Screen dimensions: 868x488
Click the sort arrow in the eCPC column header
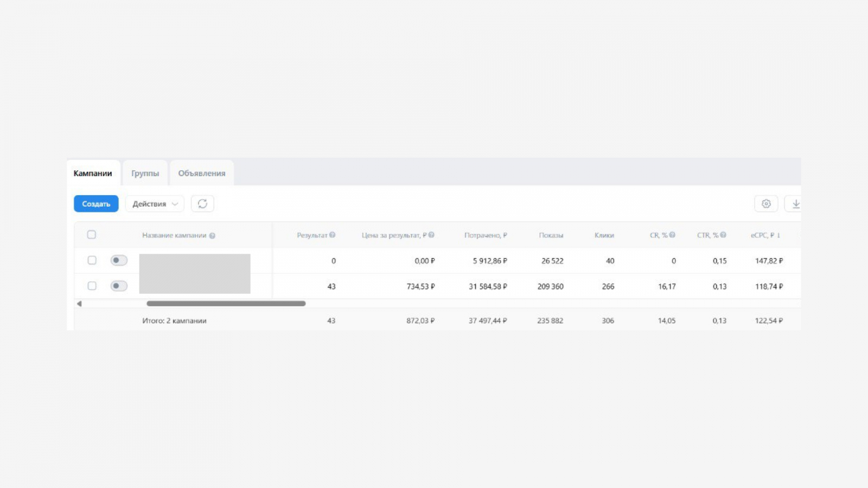[x=778, y=235]
